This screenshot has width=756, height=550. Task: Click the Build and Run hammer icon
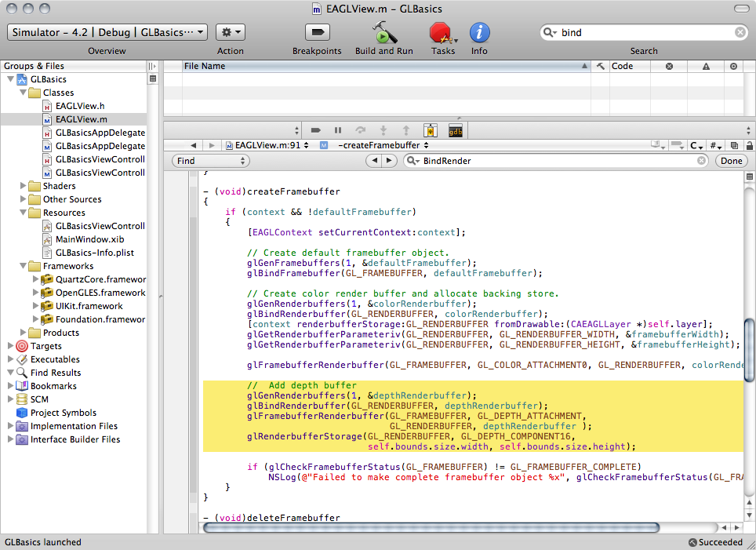point(384,32)
